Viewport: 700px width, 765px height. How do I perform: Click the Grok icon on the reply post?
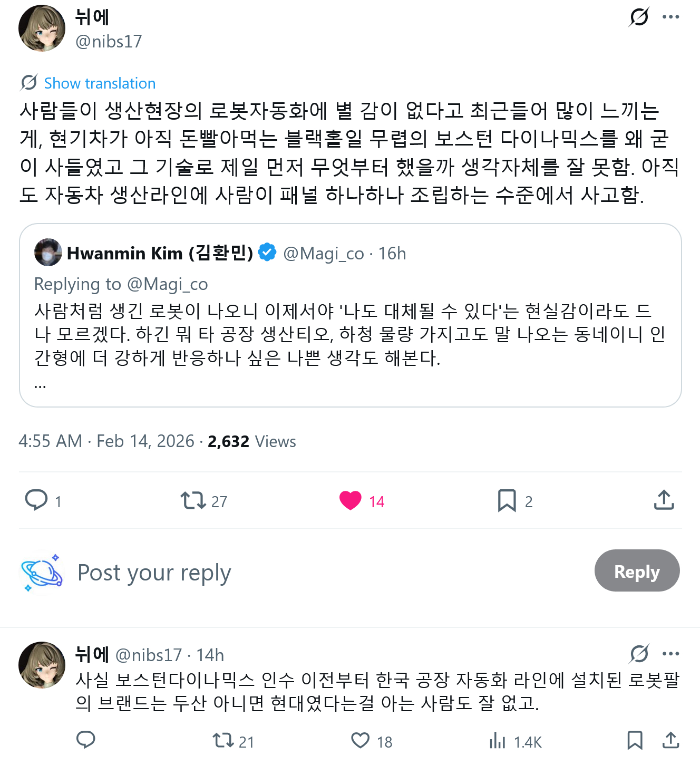(x=639, y=654)
